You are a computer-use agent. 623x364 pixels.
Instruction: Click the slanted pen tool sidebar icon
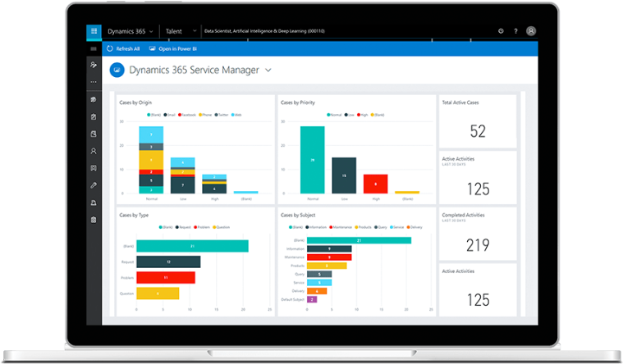pyautogui.click(x=94, y=185)
